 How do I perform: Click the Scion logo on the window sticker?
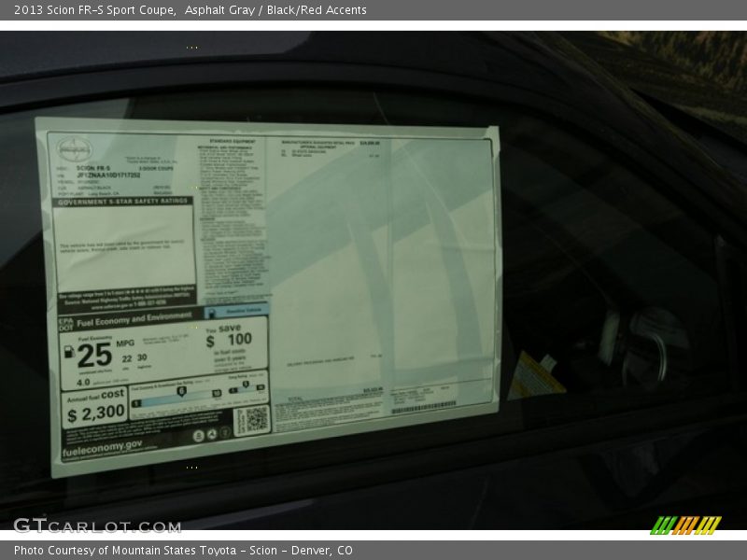(x=75, y=149)
